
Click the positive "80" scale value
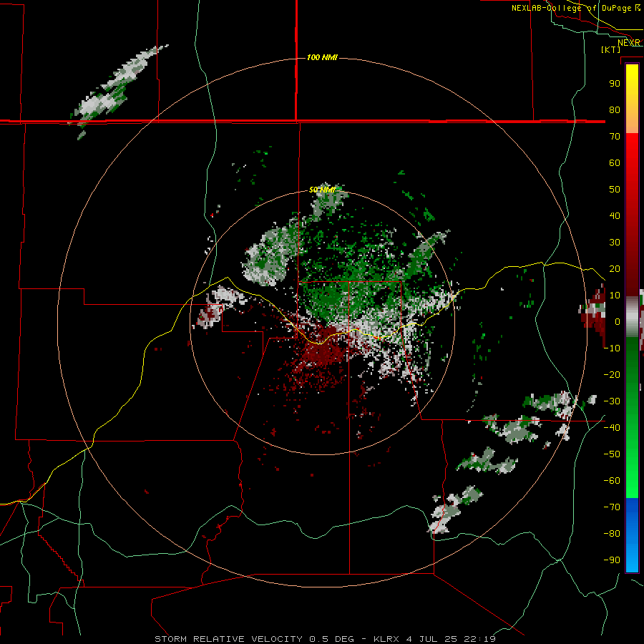click(615, 110)
